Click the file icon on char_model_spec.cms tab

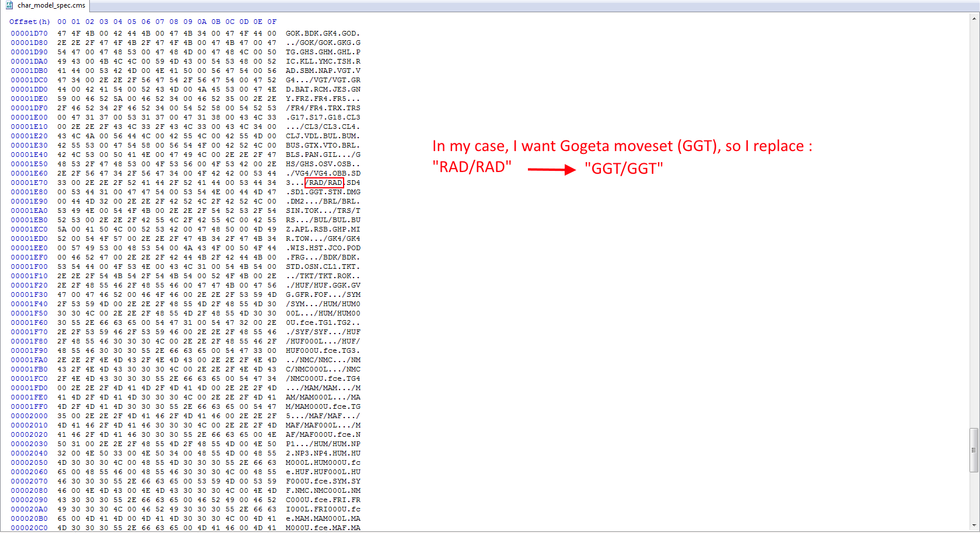pyautogui.click(x=9, y=5)
